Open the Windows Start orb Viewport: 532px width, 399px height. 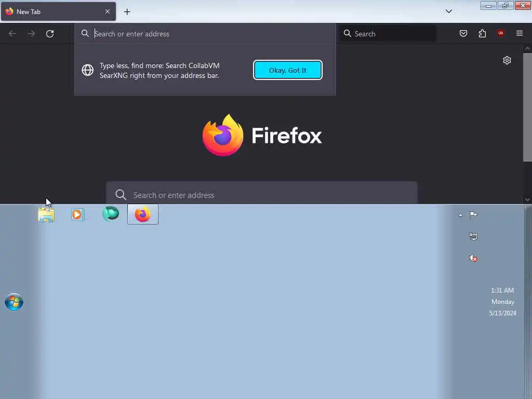[x=14, y=301]
